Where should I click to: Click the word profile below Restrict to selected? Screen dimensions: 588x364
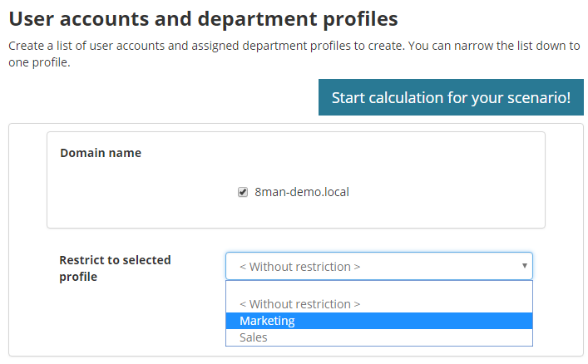pyautogui.click(x=78, y=277)
